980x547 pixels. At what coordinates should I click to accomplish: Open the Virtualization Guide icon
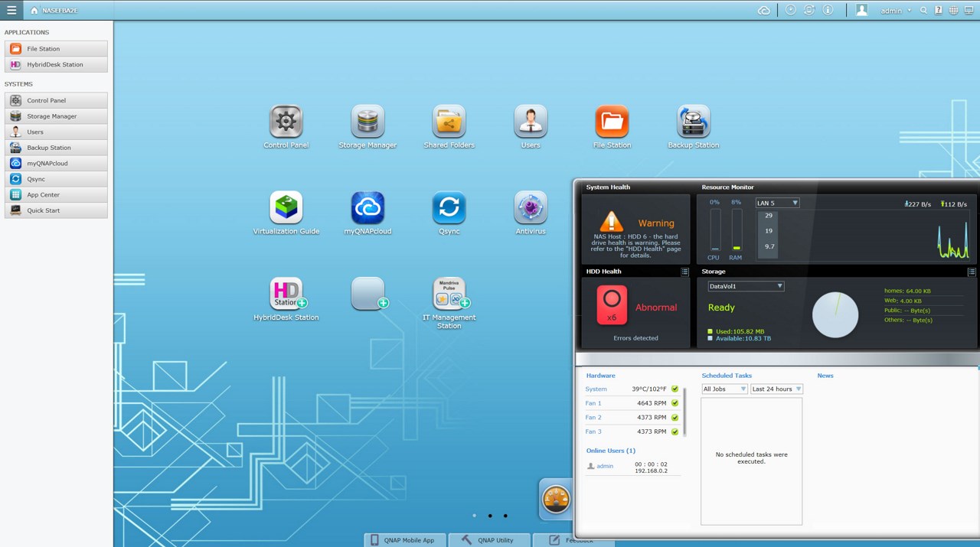(x=286, y=213)
